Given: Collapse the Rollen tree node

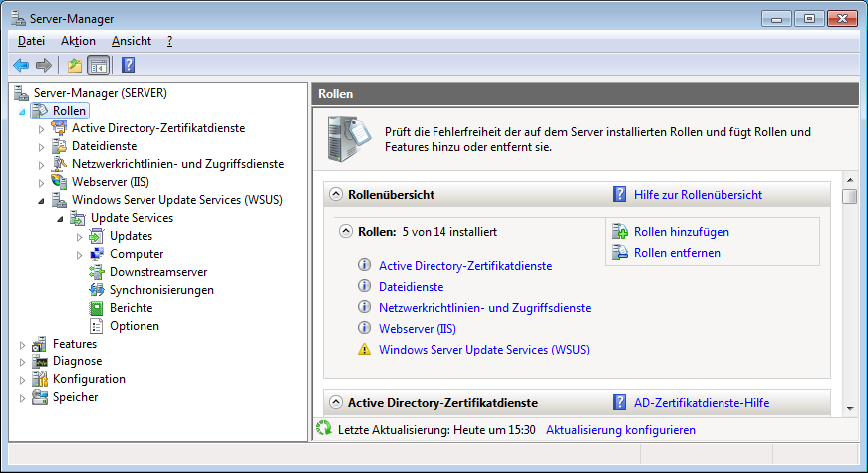Looking at the screenshot, I should tap(22, 112).
